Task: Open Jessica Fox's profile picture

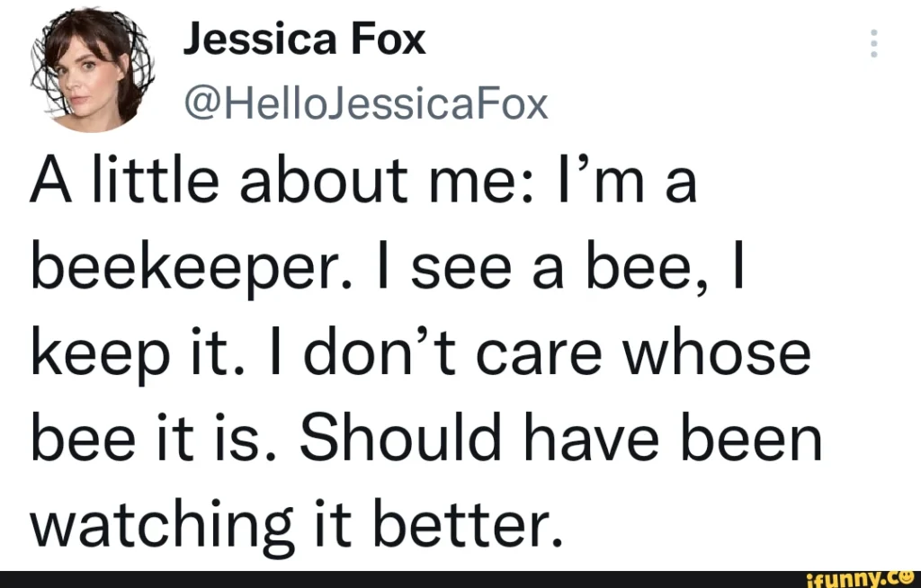Action: 93,70
